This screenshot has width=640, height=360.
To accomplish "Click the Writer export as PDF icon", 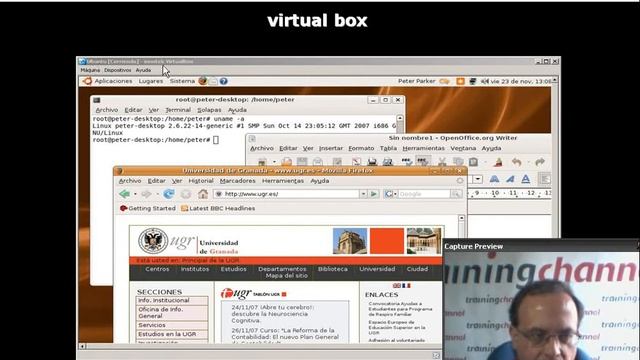I will pos(356,162).
